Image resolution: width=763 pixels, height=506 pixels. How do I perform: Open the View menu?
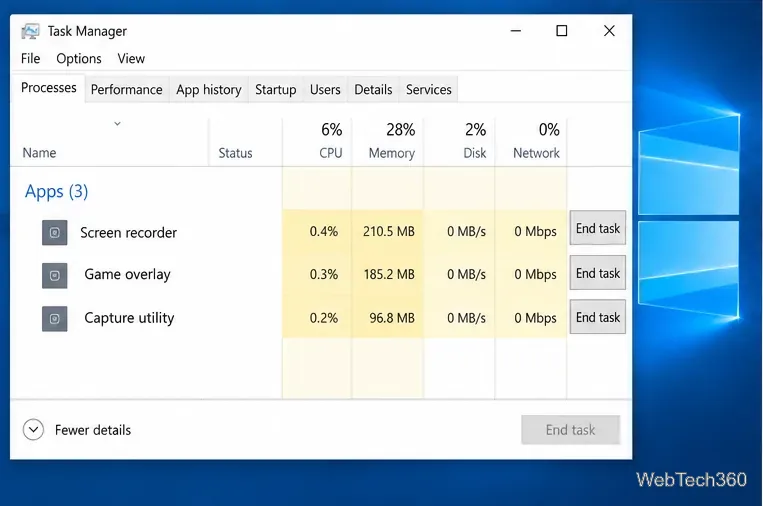click(x=131, y=58)
